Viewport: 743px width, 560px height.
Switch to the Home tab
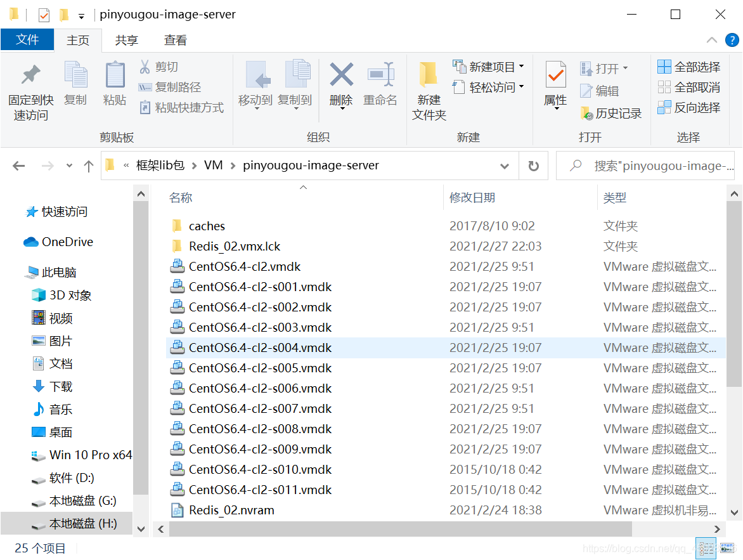tap(78, 41)
